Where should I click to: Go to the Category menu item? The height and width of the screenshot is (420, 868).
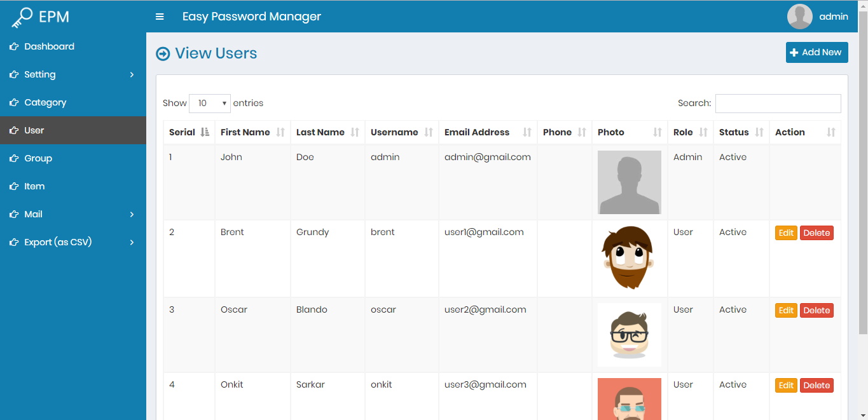pyautogui.click(x=45, y=102)
